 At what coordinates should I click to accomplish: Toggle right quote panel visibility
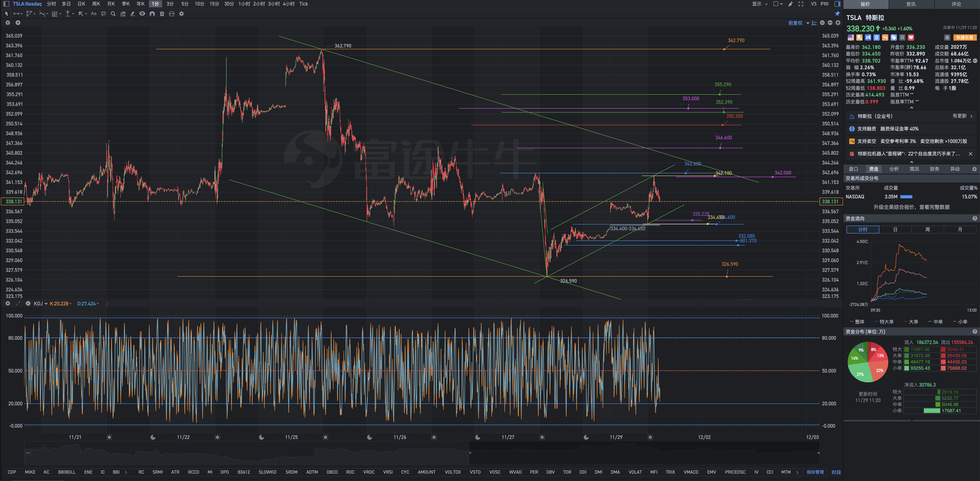coord(837,4)
